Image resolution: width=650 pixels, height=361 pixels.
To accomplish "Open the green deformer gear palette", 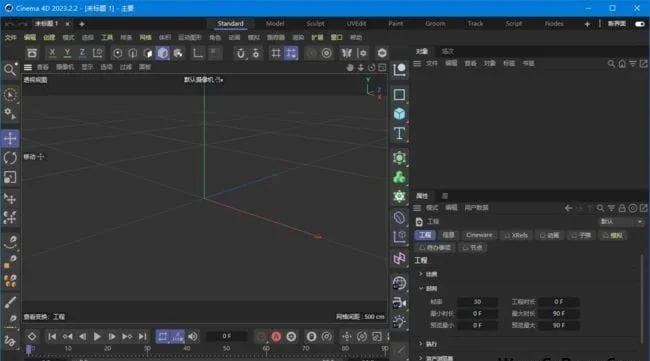I will (399, 196).
